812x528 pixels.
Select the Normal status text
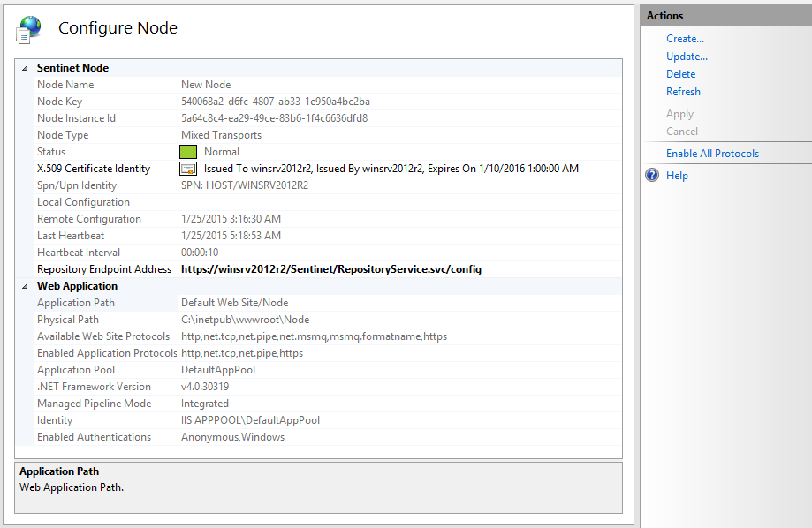click(222, 152)
